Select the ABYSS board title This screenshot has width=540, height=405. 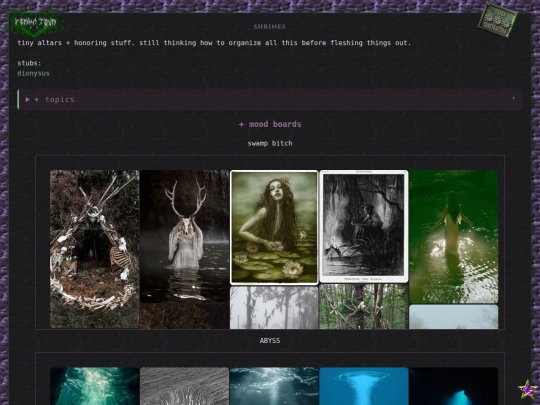tap(270, 341)
